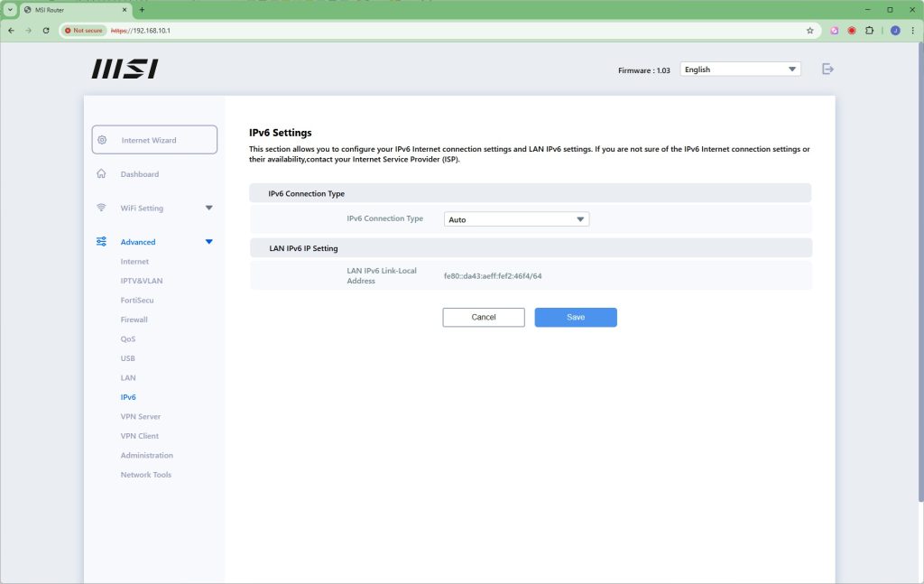Click the Cancel button
This screenshot has height=584, width=924.
click(484, 317)
